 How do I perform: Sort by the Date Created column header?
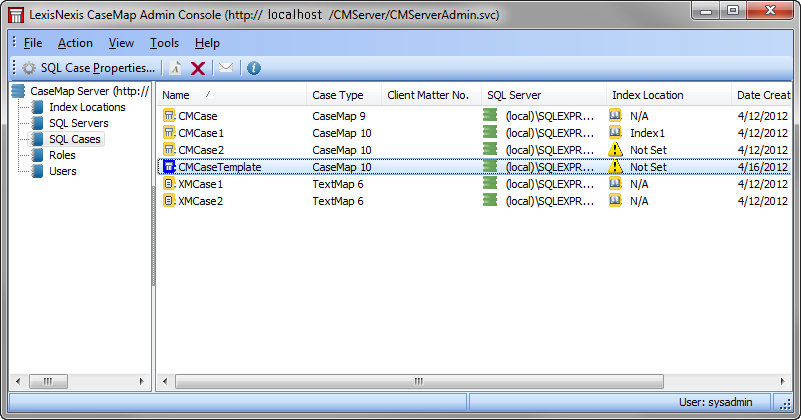(761, 95)
